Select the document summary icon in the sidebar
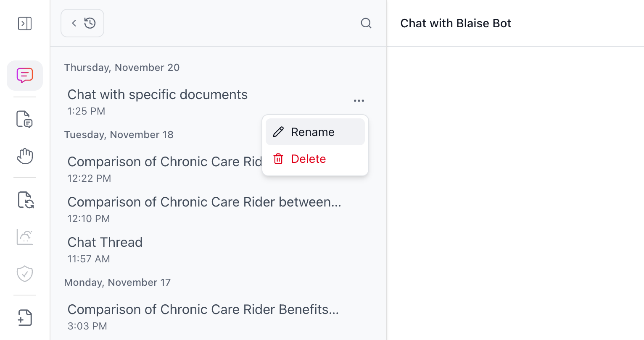Image resolution: width=644 pixels, height=340 pixels. (24, 119)
